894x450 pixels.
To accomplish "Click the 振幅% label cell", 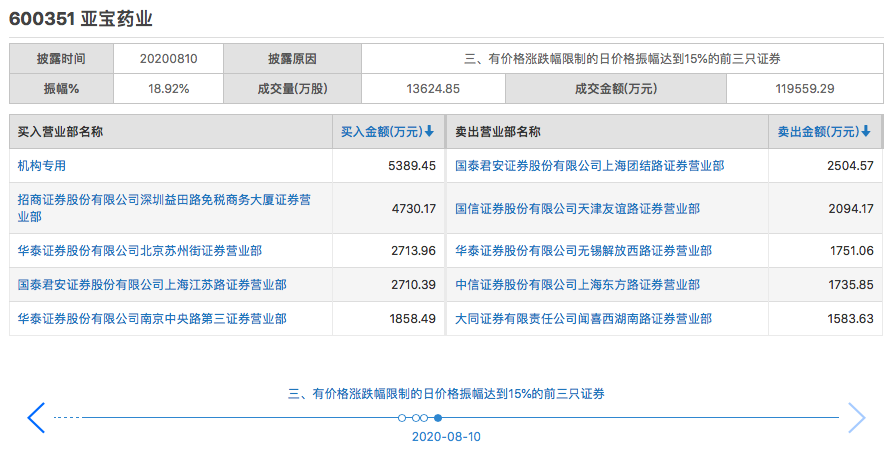I will click(x=62, y=88).
